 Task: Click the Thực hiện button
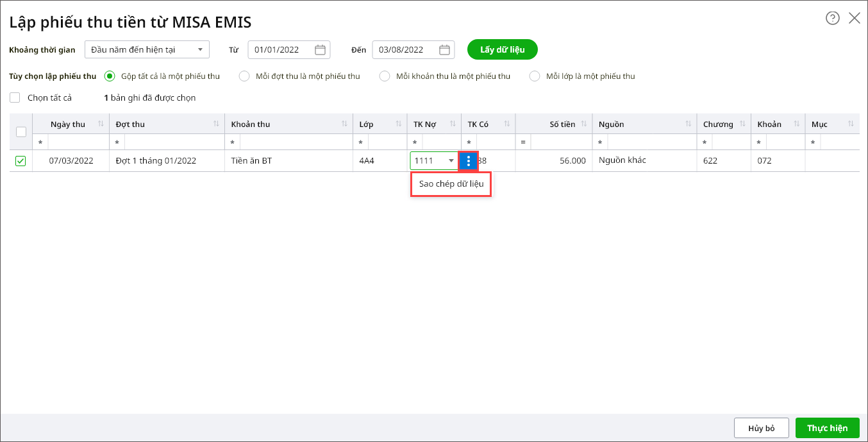pyautogui.click(x=827, y=428)
